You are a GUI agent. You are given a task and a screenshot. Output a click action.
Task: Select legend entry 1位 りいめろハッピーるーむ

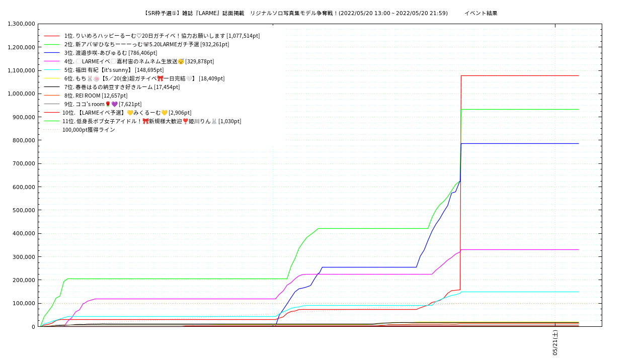click(x=162, y=36)
